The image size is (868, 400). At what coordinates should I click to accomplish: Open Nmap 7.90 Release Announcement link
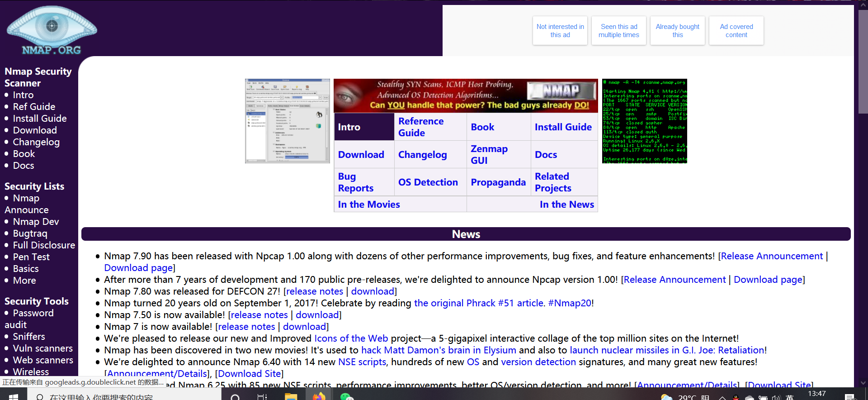click(772, 256)
